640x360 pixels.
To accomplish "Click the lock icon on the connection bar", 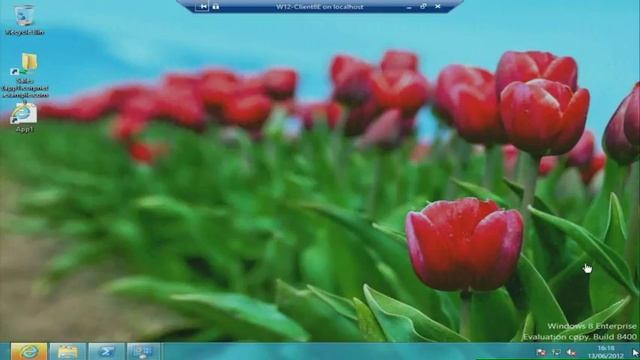I will click(216, 7).
